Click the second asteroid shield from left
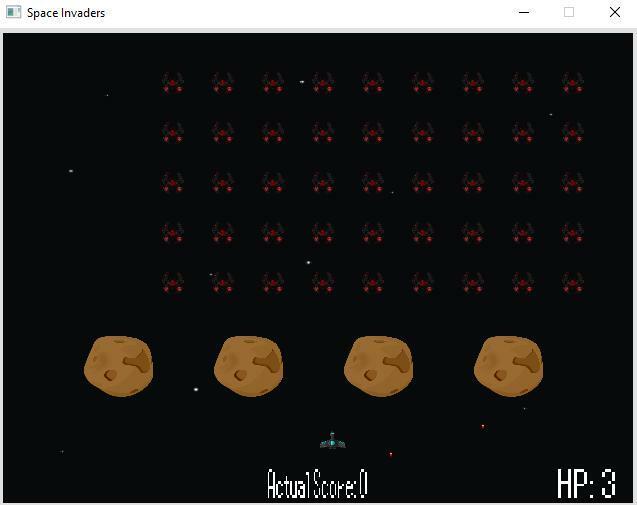Image resolution: width=637 pixels, height=505 pixels. coord(249,366)
